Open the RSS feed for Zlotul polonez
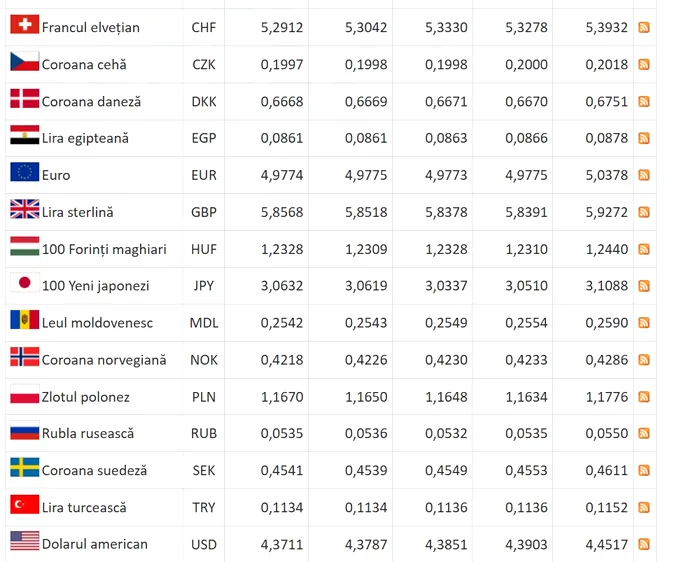700x562 pixels. tap(644, 397)
